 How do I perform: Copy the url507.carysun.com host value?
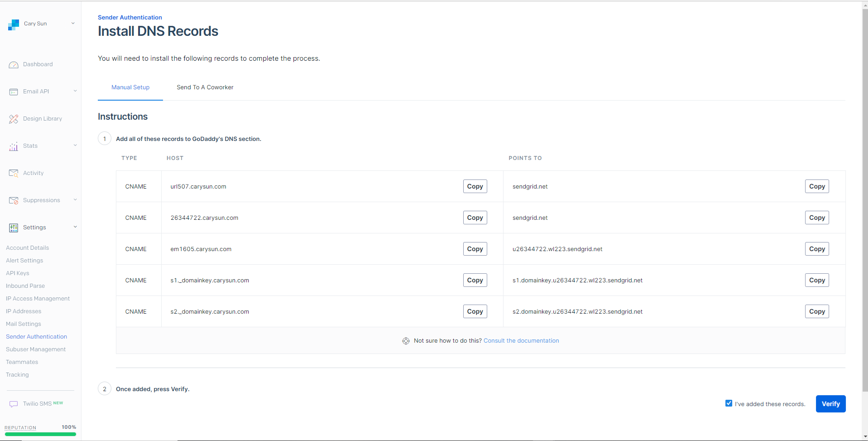475,186
